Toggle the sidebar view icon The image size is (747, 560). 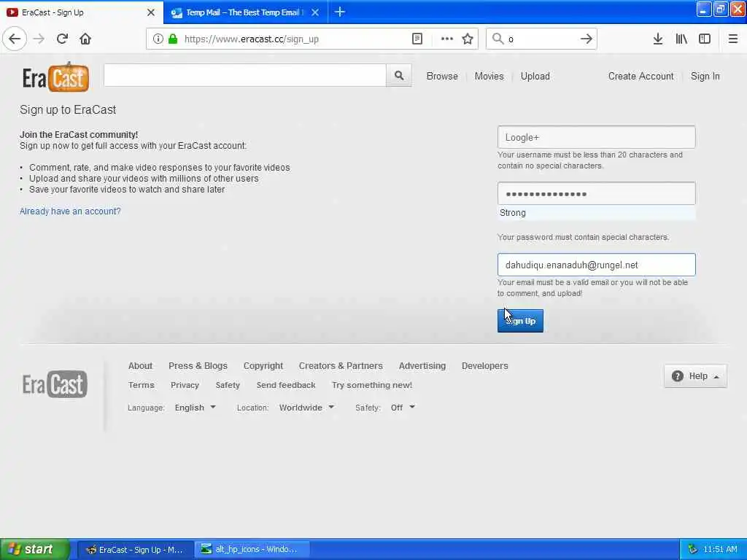point(705,39)
